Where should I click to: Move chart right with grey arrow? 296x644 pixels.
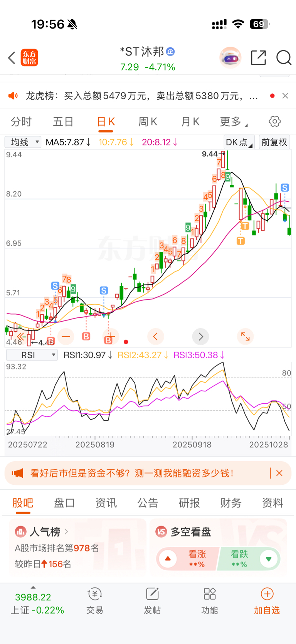(201, 337)
